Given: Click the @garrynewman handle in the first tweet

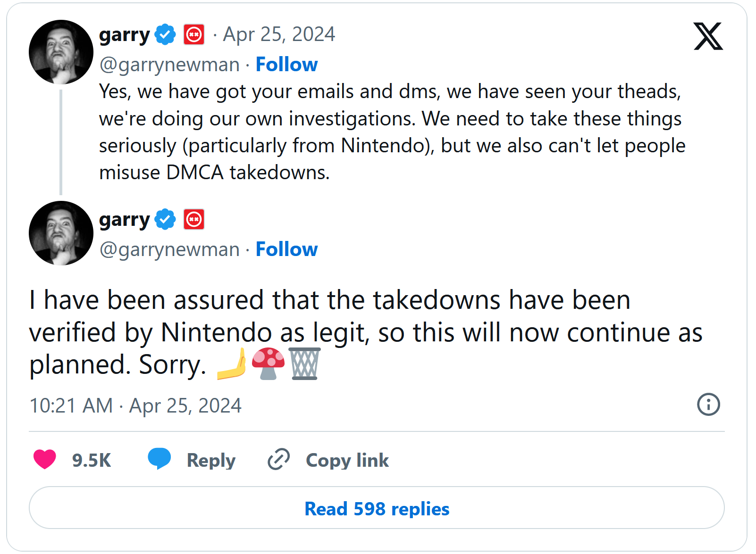Looking at the screenshot, I should tap(168, 64).
